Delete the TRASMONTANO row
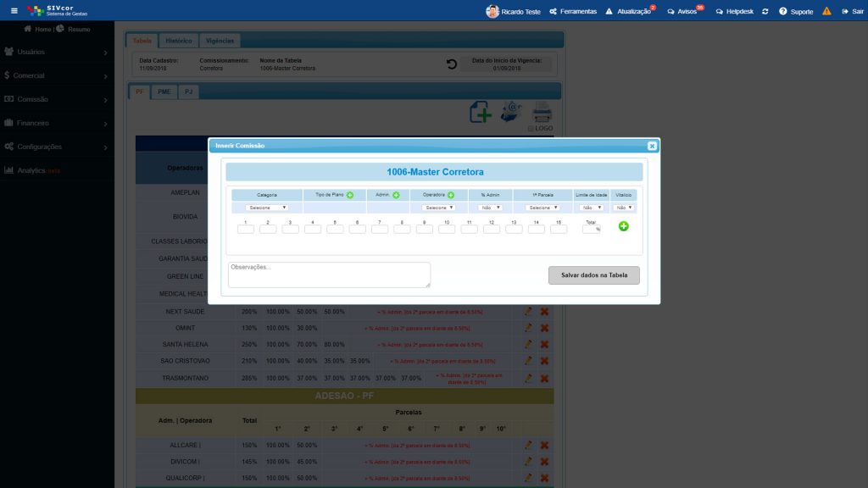 [545, 379]
